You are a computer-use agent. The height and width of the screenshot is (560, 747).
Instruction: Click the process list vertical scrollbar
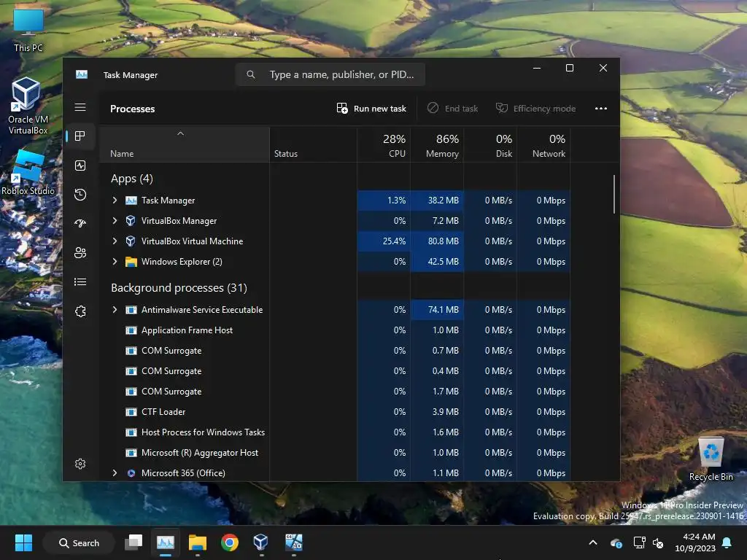click(614, 194)
